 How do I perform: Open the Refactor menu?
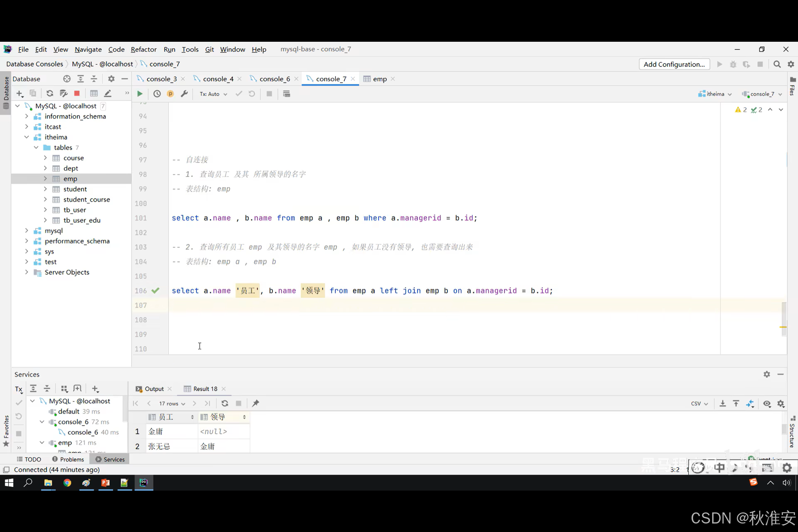(x=143, y=49)
